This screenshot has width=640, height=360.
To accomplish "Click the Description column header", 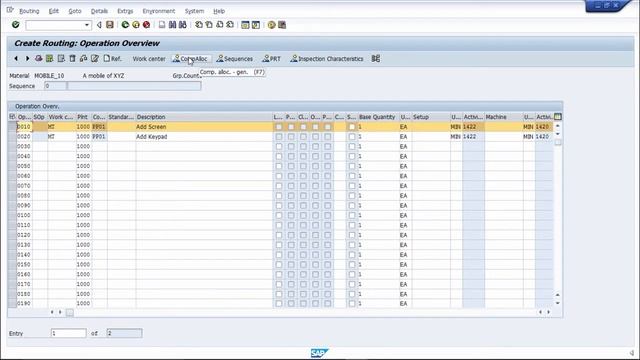I will [204, 117].
